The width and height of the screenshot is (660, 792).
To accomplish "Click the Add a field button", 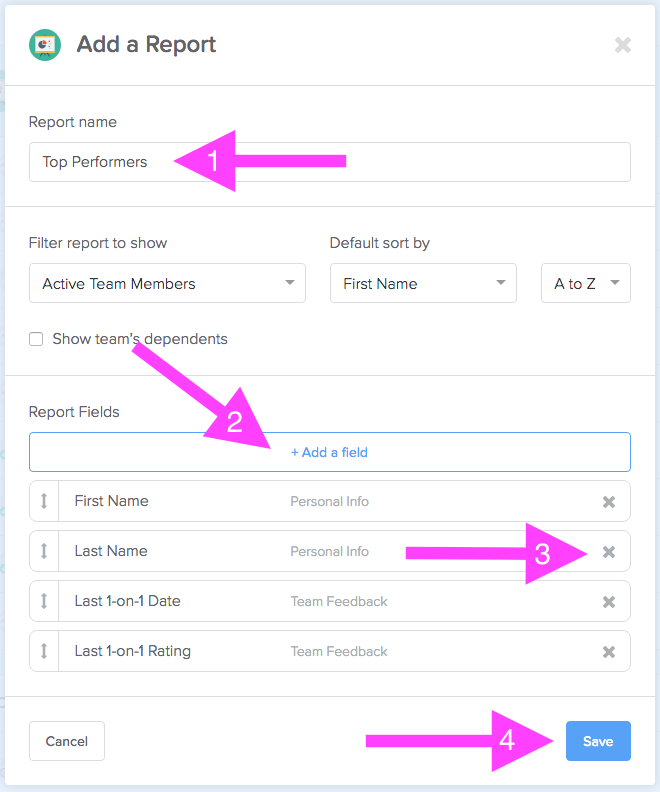I will [330, 452].
